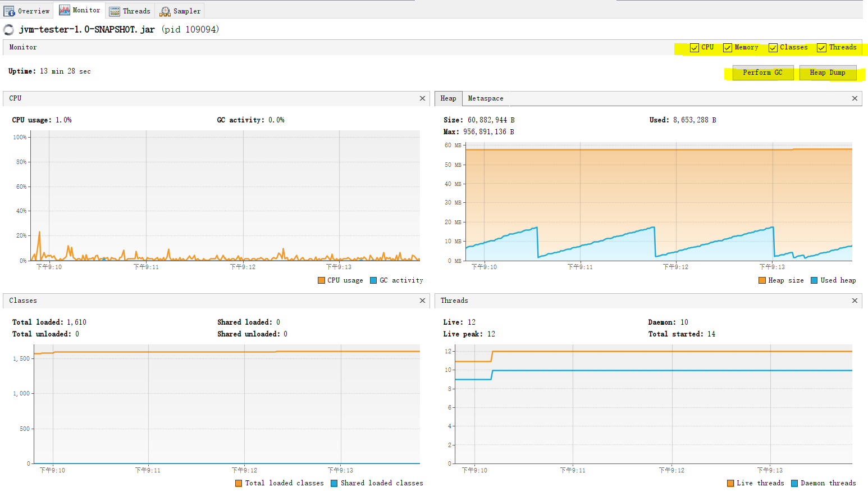Click the Threads tab icon
868x491 pixels.
click(x=115, y=11)
